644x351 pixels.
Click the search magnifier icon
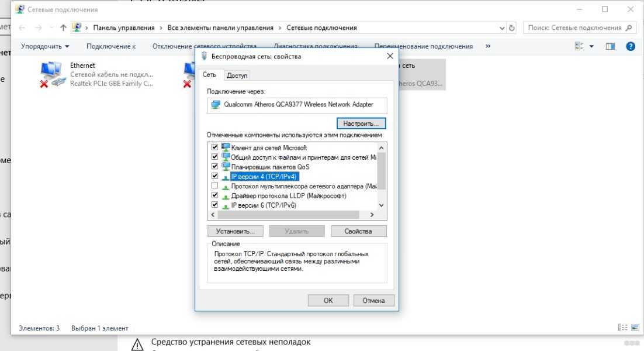[629, 27]
